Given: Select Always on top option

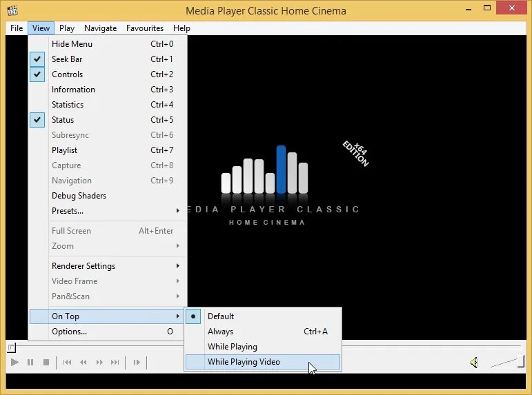Looking at the screenshot, I should coord(263,332).
